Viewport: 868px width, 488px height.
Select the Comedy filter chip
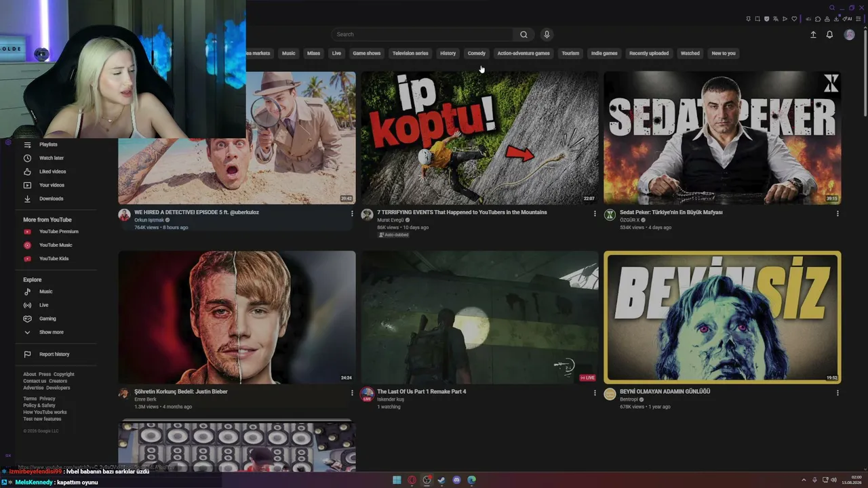(477, 54)
